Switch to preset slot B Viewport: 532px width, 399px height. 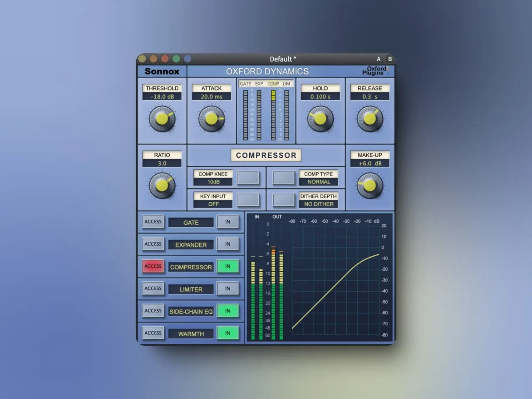pyautogui.click(x=390, y=59)
